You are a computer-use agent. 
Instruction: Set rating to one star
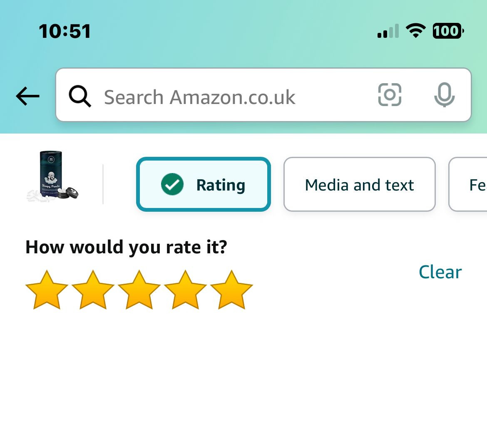pos(47,290)
